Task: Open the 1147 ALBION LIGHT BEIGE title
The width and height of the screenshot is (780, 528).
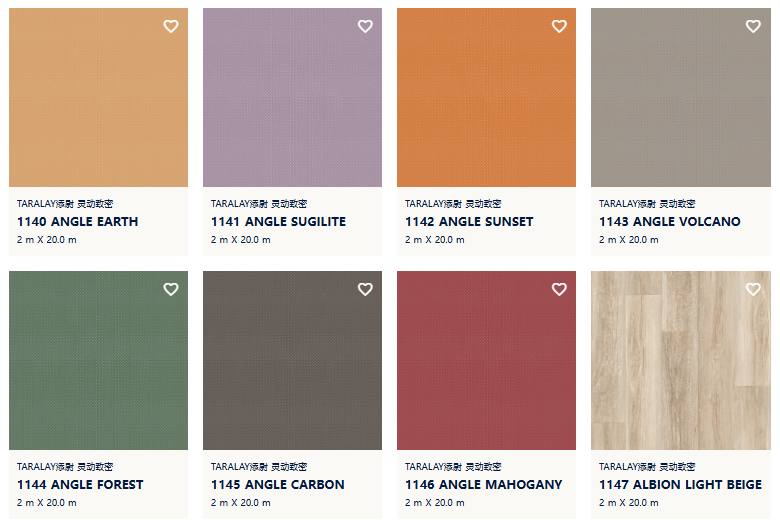Action: [x=680, y=485]
